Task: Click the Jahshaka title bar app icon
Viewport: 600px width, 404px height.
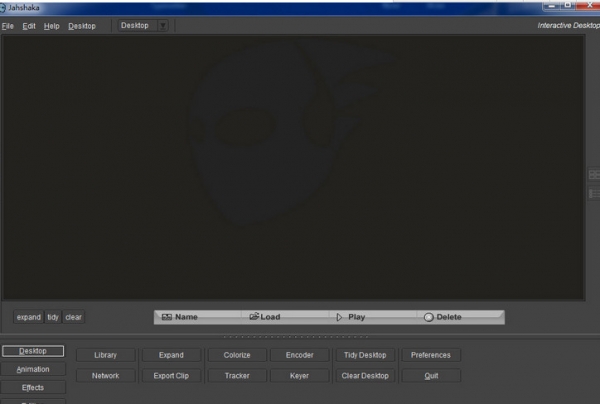Action: 2,8
